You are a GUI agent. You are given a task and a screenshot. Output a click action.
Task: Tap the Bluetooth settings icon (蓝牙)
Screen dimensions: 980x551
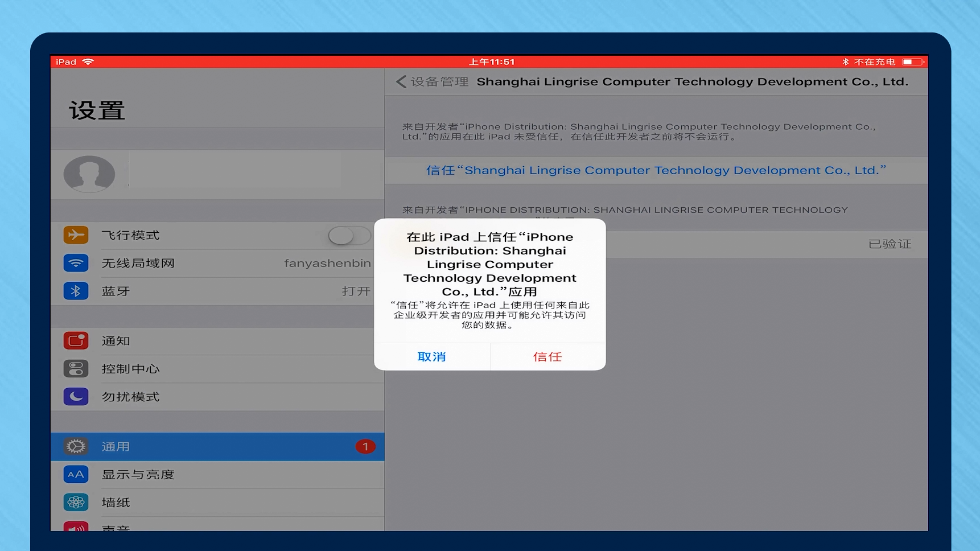coord(76,291)
